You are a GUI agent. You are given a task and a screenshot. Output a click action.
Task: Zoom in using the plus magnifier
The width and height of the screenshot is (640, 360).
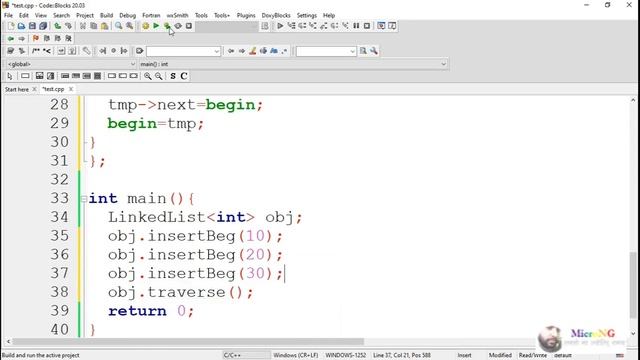[147, 76]
